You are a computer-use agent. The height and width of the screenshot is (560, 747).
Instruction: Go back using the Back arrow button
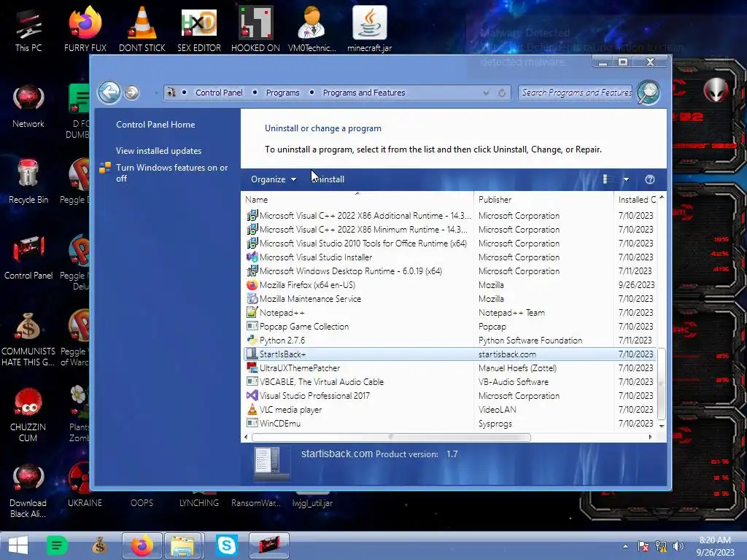click(109, 92)
